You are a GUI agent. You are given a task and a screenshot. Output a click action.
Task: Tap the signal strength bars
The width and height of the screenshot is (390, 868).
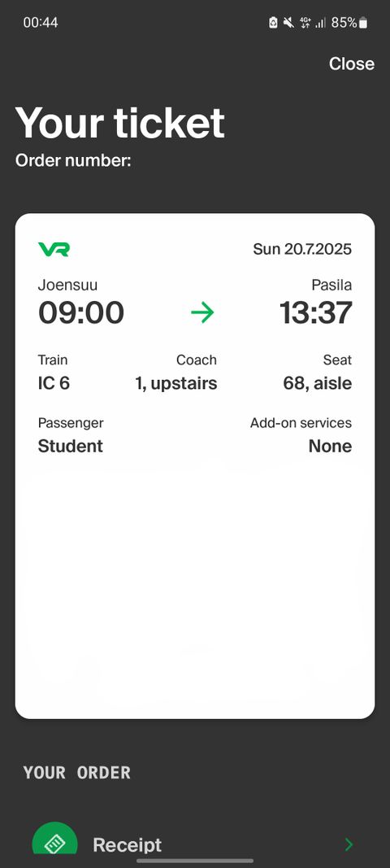pyautogui.click(x=320, y=23)
